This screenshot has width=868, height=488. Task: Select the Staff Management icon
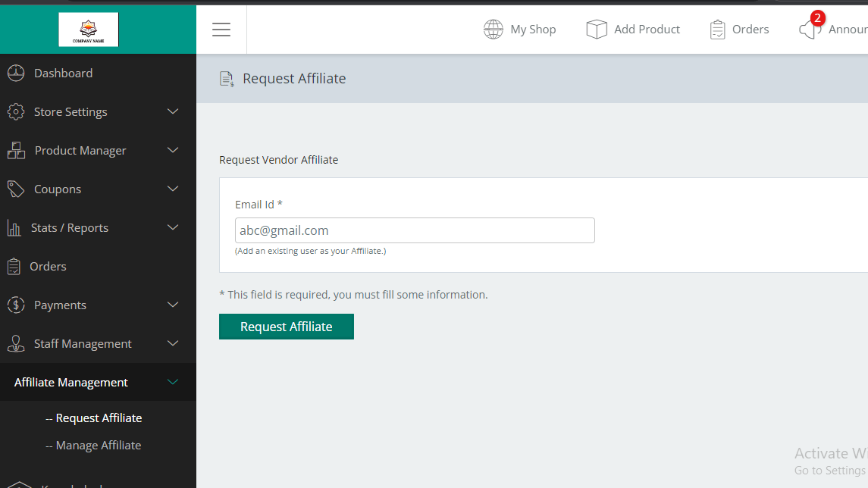pyautogui.click(x=17, y=343)
